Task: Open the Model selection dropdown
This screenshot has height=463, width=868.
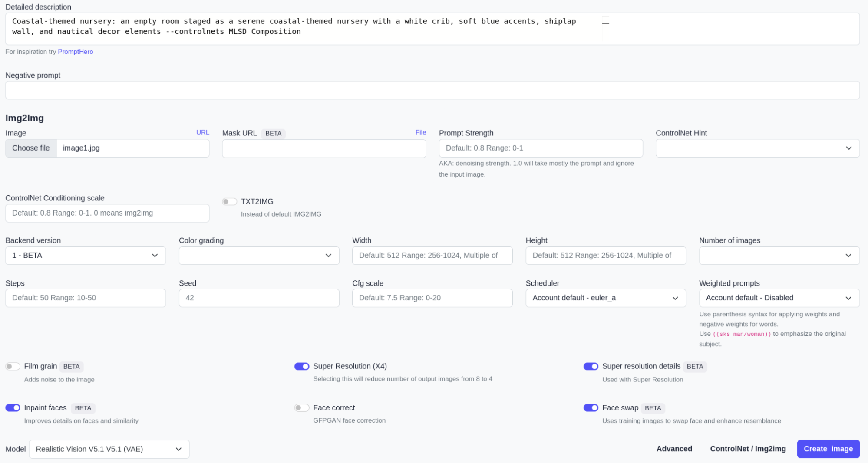Action: [x=109, y=449]
